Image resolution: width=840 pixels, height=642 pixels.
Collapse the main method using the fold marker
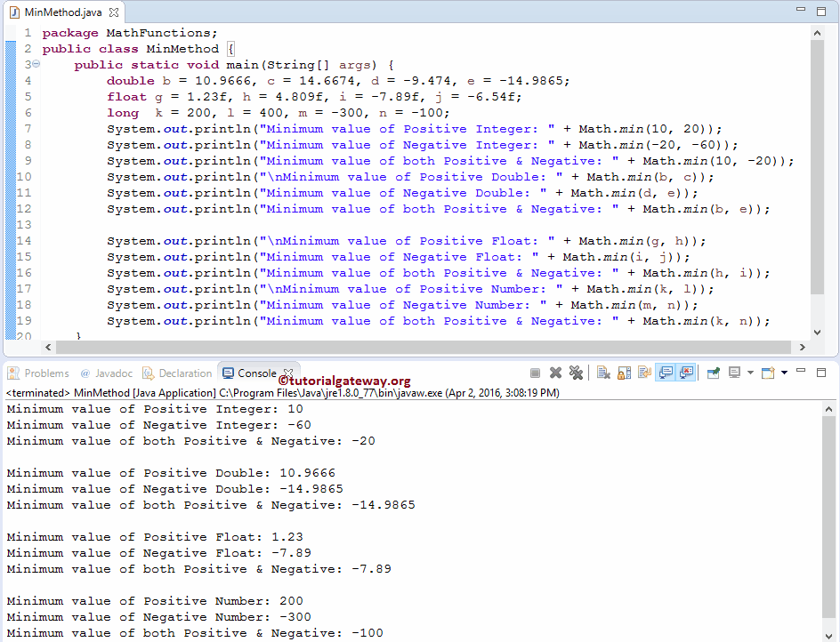tap(36, 64)
